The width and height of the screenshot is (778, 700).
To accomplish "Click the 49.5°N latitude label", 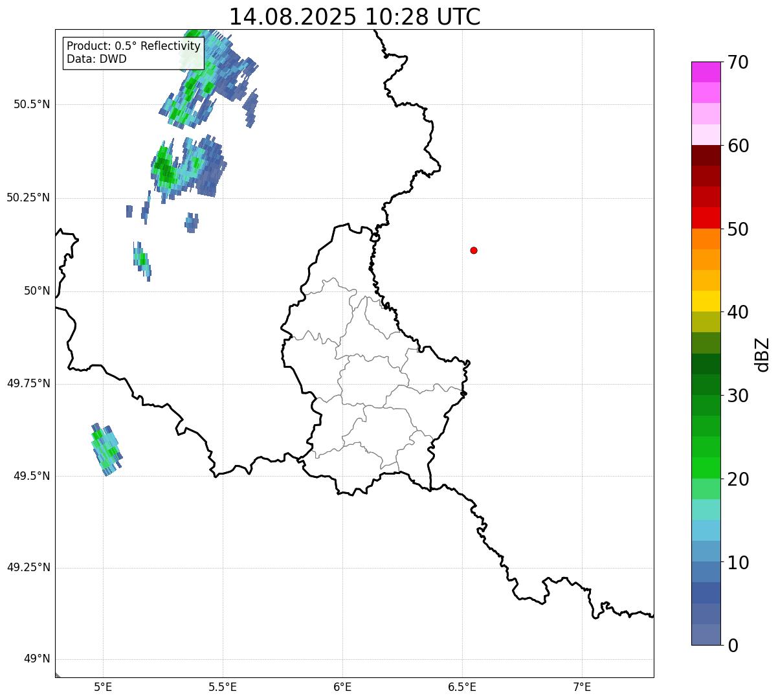I will point(32,476).
